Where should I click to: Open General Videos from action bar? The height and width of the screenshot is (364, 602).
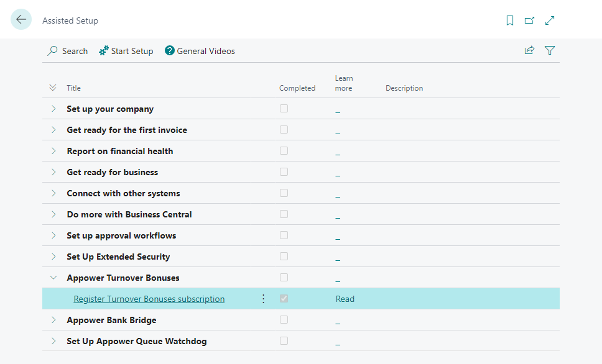200,51
